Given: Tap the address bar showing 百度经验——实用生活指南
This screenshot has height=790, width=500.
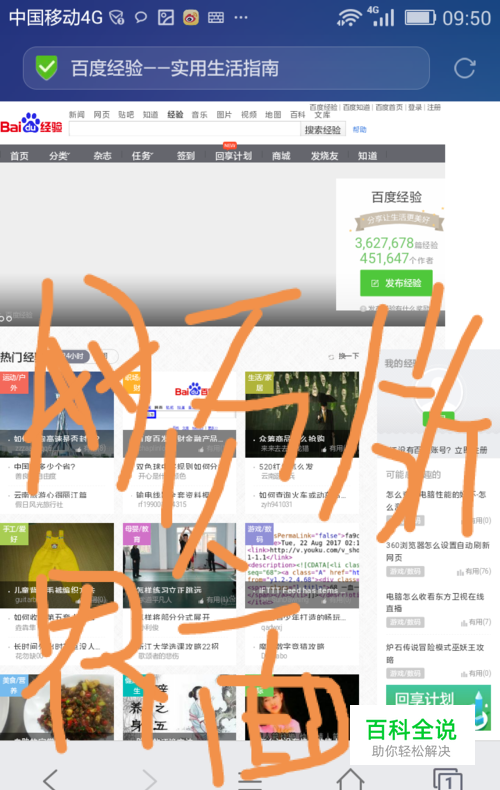Looking at the screenshot, I should point(226,69).
